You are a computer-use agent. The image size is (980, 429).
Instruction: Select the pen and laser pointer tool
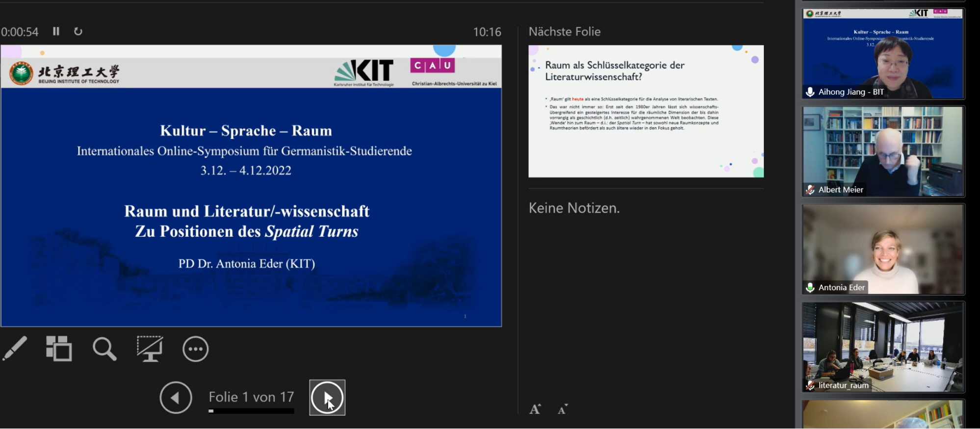tap(15, 349)
